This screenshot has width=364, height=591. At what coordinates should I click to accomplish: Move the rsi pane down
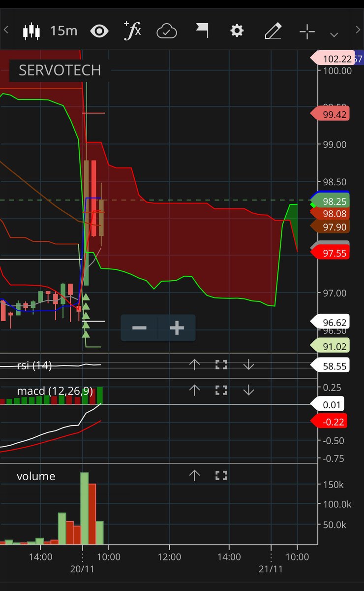tap(248, 364)
